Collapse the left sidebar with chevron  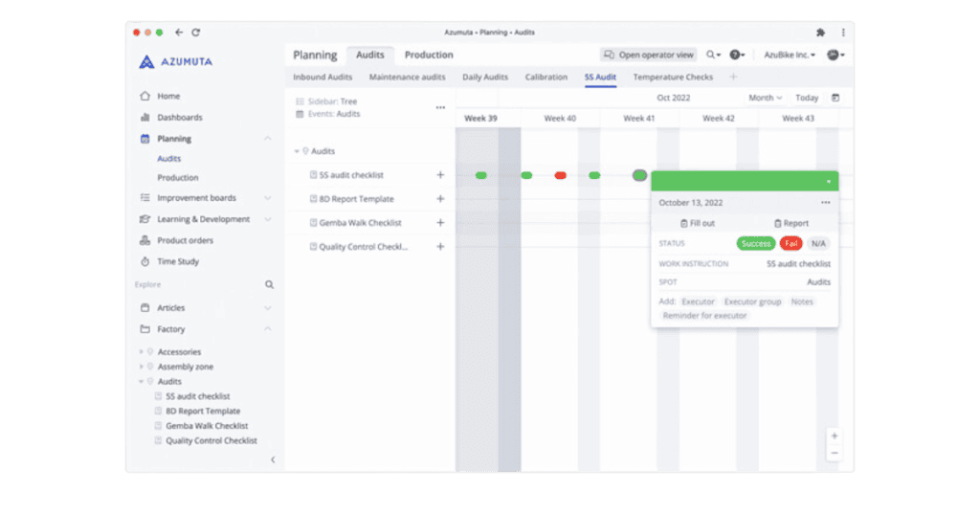(273, 460)
